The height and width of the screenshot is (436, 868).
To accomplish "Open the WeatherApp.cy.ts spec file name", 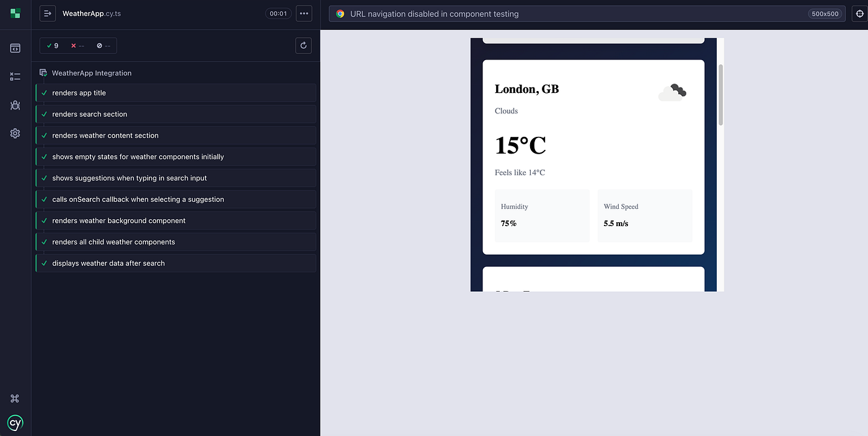I will tap(92, 14).
